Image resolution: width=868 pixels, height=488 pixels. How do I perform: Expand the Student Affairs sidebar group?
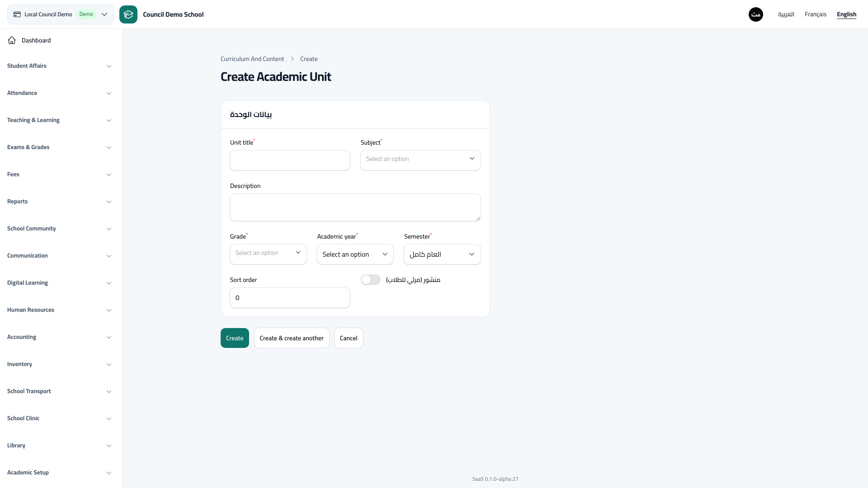pos(59,66)
